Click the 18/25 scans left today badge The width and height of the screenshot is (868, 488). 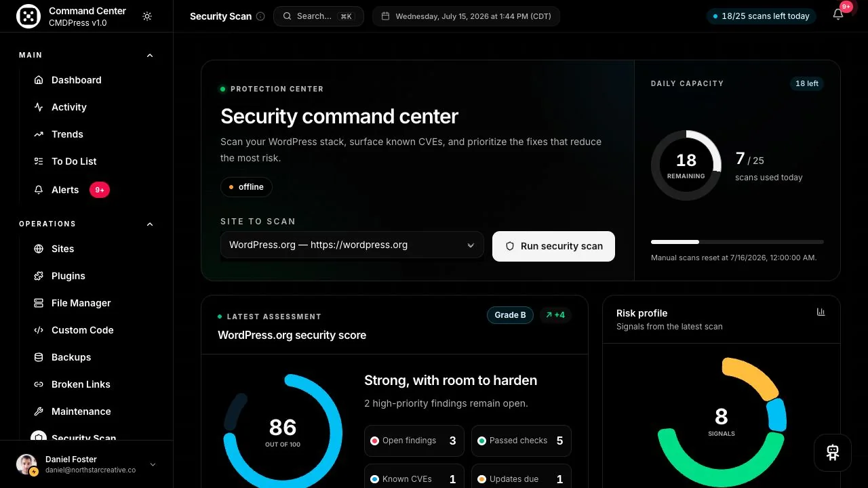(x=761, y=16)
